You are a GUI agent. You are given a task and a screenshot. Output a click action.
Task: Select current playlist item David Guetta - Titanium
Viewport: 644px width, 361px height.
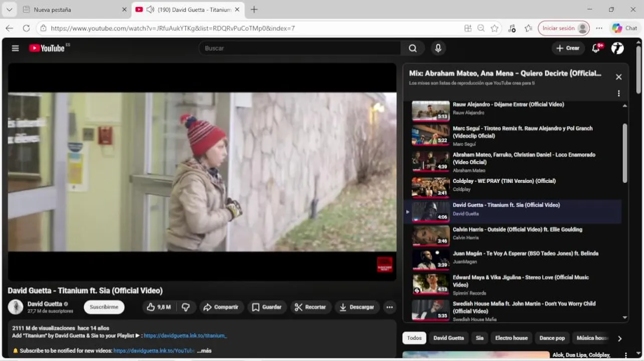[x=513, y=211]
